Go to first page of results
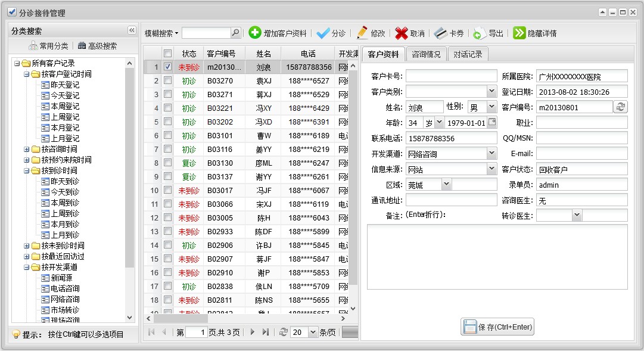Viewport: 644px width, 351px height. click(x=151, y=332)
